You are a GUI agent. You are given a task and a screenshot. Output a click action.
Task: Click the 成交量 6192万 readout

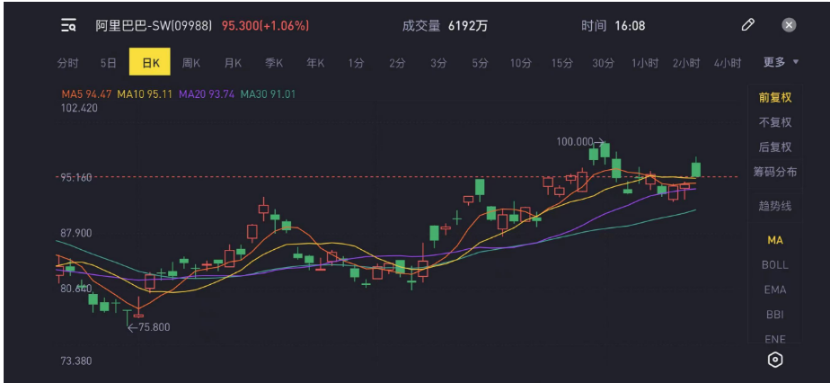point(445,25)
